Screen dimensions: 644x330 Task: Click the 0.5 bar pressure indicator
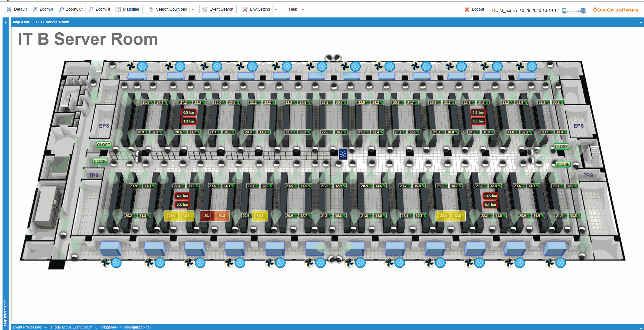coord(189,113)
